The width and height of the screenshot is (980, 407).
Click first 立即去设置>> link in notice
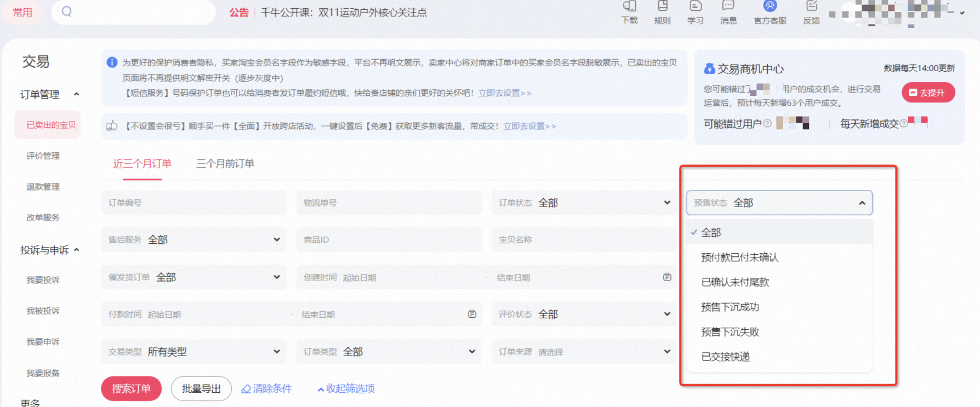click(x=505, y=93)
